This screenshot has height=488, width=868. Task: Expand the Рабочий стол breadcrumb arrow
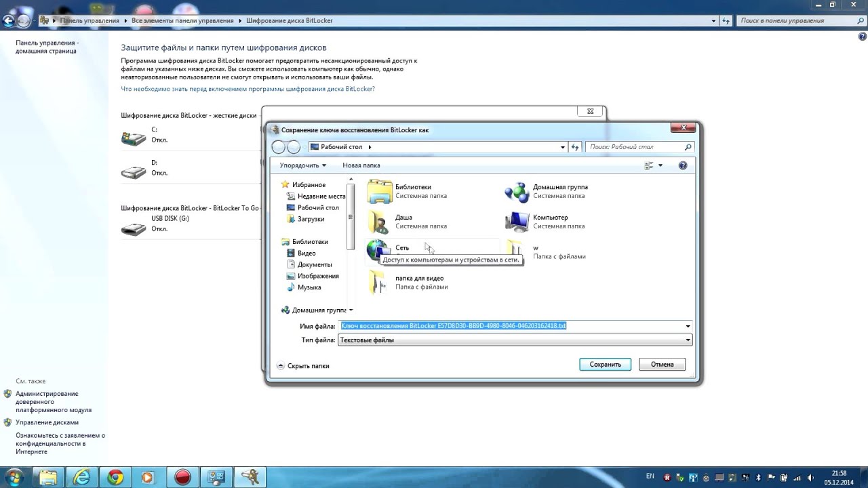click(370, 147)
